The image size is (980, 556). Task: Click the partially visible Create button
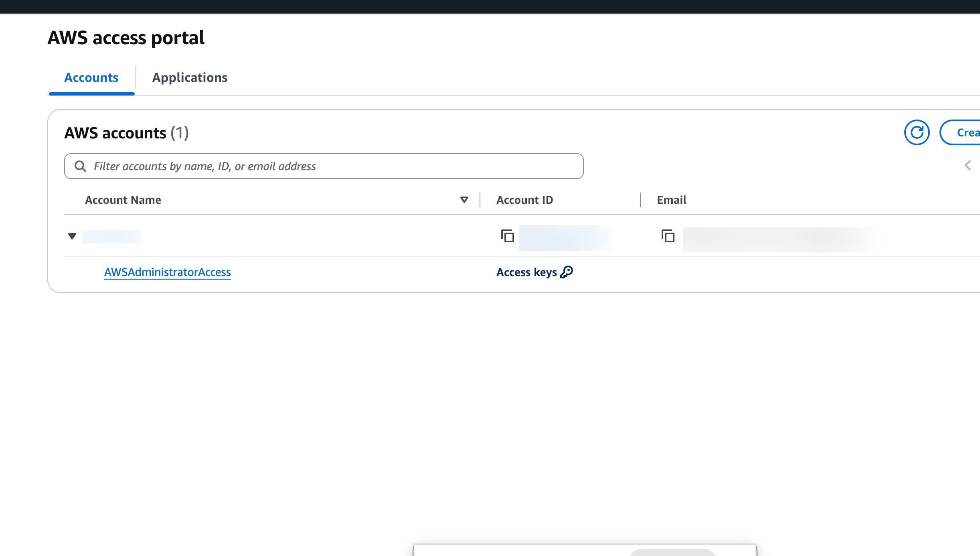[960, 132]
